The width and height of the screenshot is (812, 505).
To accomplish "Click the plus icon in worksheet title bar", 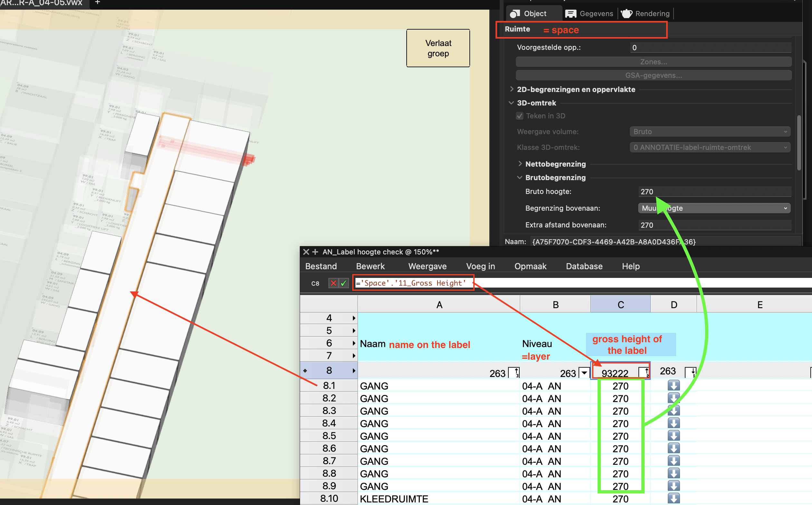I will click(315, 252).
